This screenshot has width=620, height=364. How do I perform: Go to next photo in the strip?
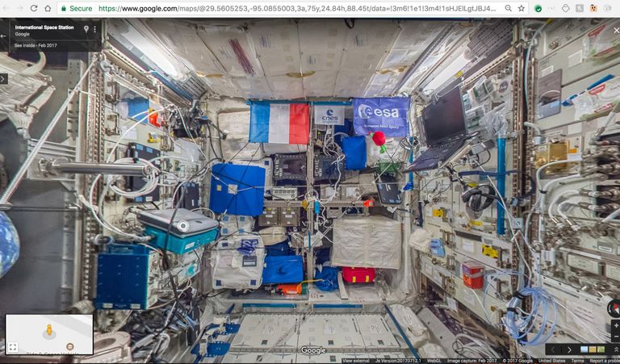pyautogui.click(x=569, y=349)
